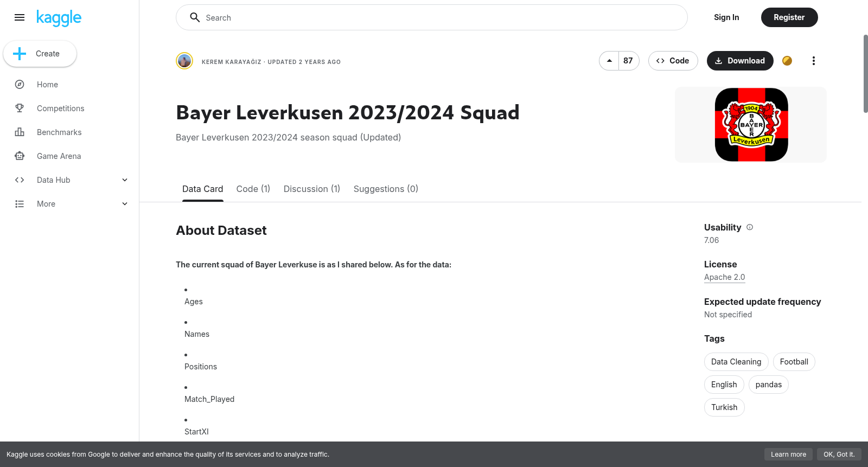Focus the Search input field
868x467 pixels.
coord(432,17)
